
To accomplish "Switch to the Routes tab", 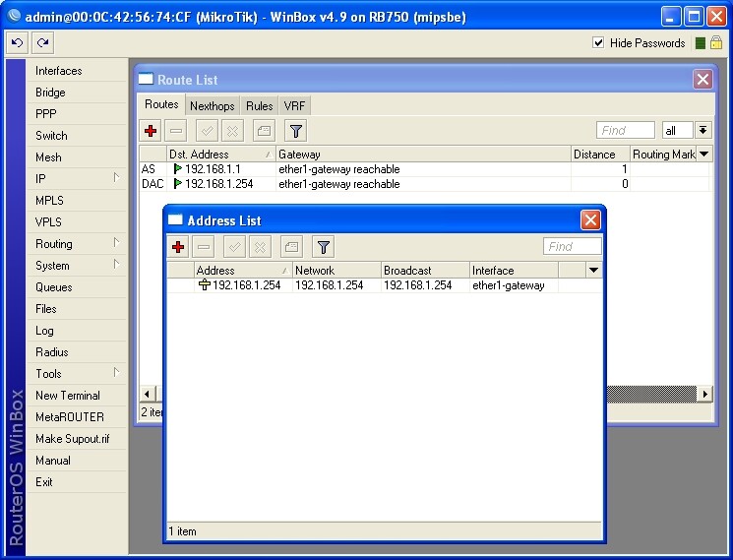I will pyautogui.click(x=161, y=104).
